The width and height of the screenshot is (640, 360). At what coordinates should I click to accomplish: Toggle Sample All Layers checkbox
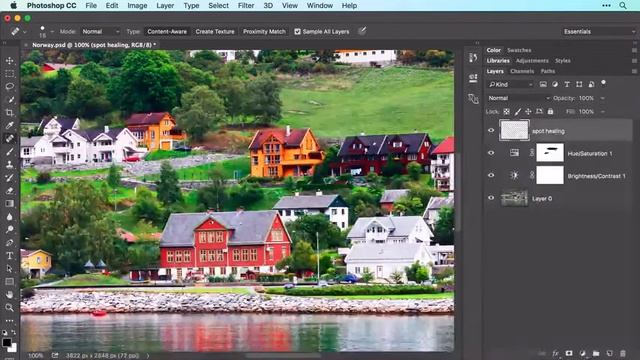tap(298, 31)
